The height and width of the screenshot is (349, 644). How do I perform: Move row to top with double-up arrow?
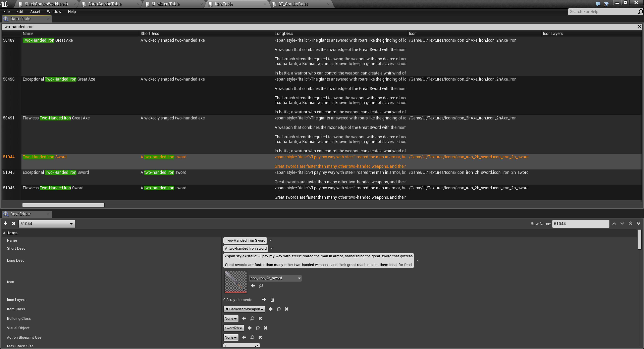click(x=630, y=223)
